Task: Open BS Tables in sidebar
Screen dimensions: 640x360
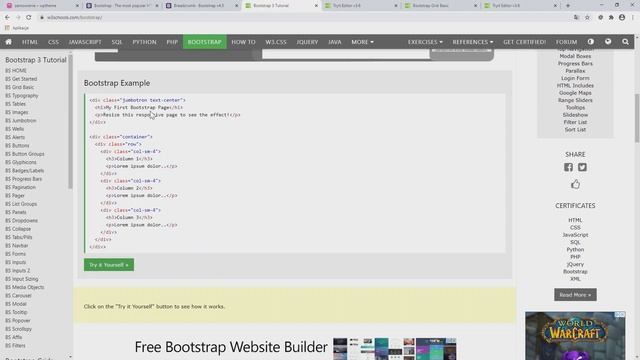Action: pyautogui.click(x=16, y=104)
